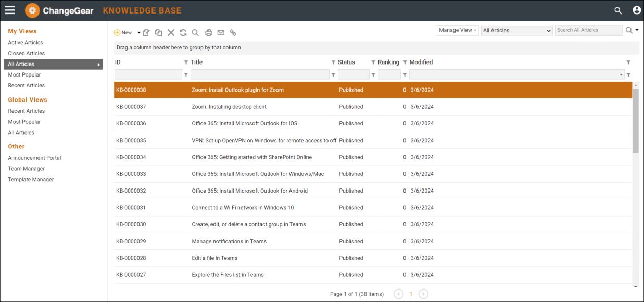Click the Copy article toolbar icon
This screenshot has width=644, height=302.
(158, 33)
